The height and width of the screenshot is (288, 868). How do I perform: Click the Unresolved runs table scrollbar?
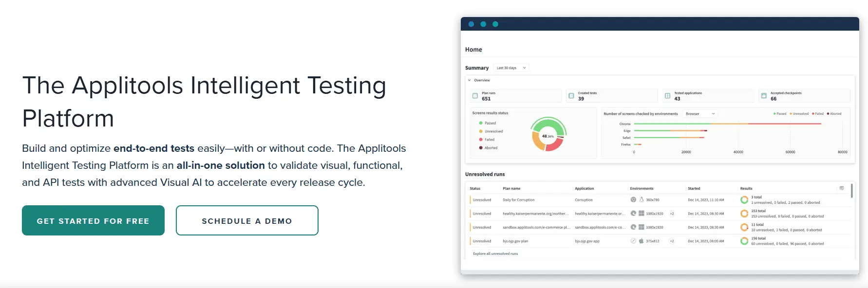click(851, 191)
